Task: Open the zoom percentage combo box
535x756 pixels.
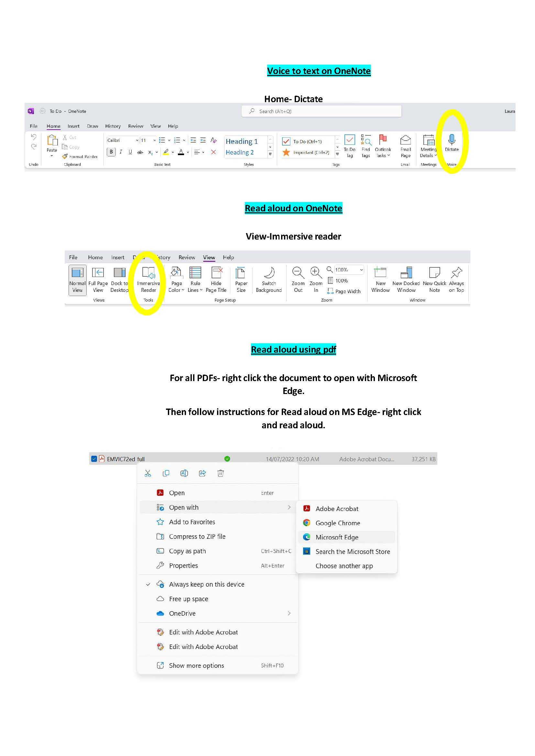Action: (x=349, y=270)
